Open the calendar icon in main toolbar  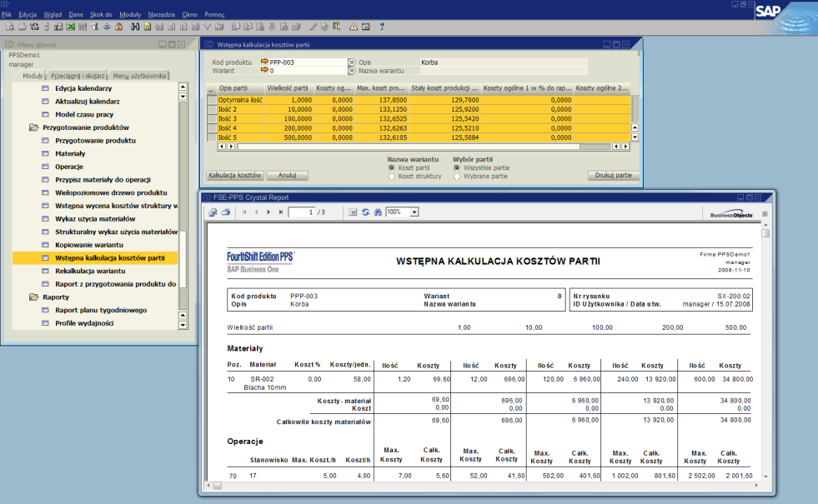pyautogui.click(x=366, y=27)
